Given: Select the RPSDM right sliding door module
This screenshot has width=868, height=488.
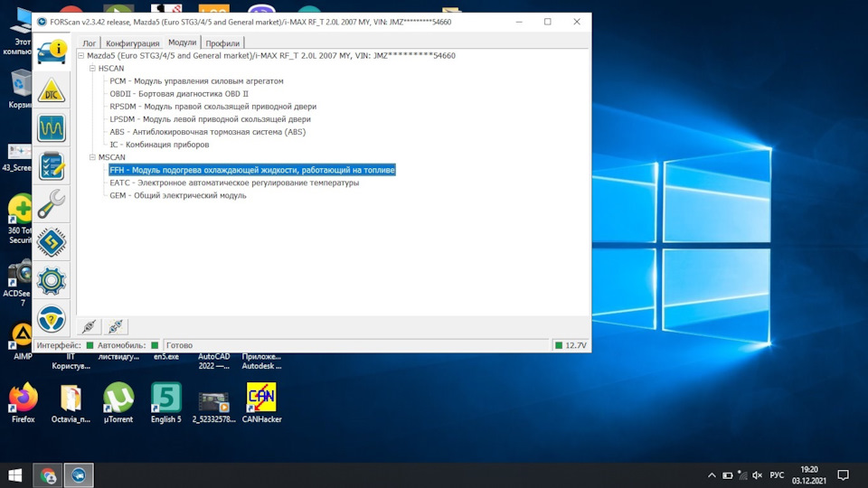Looking at the screenshot, I should 213,107.
